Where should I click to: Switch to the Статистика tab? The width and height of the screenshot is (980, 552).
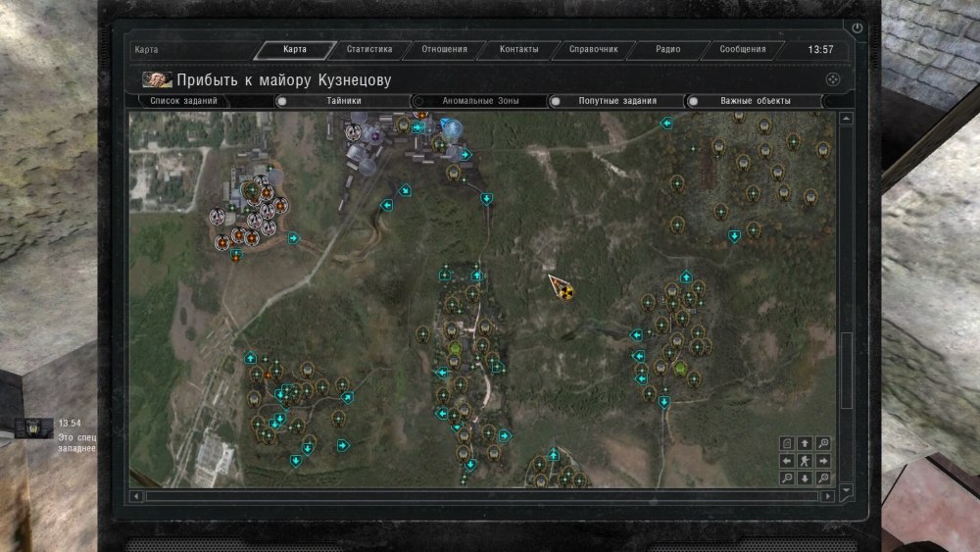click(368, 49)
